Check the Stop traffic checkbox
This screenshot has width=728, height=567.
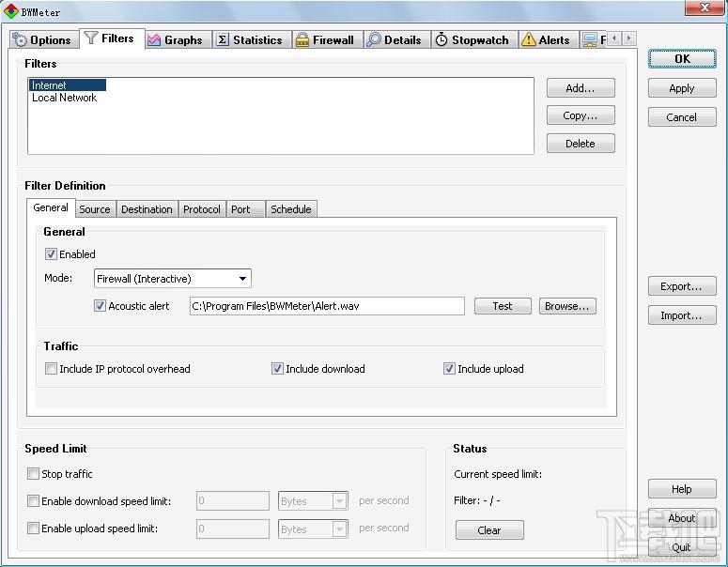[33, 474]
